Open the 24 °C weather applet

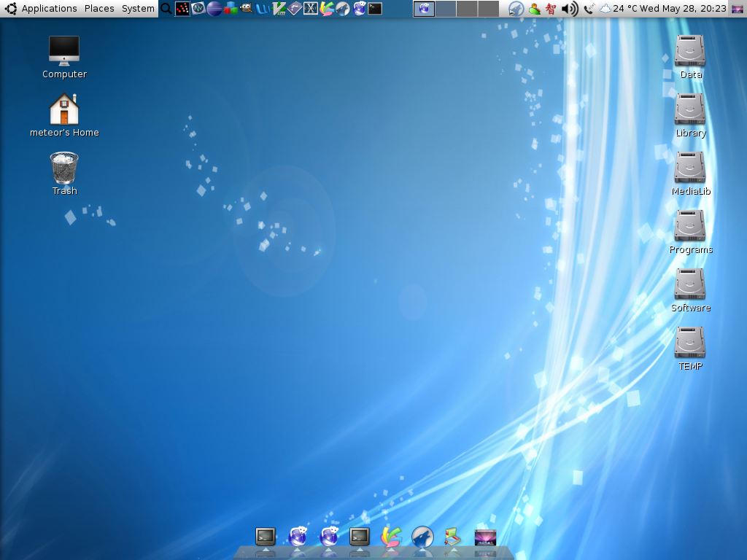(x=618, y=9)
